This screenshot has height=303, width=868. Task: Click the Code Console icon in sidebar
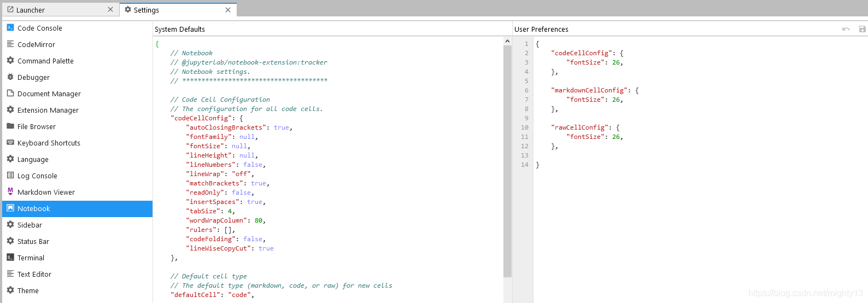[10, 27]
